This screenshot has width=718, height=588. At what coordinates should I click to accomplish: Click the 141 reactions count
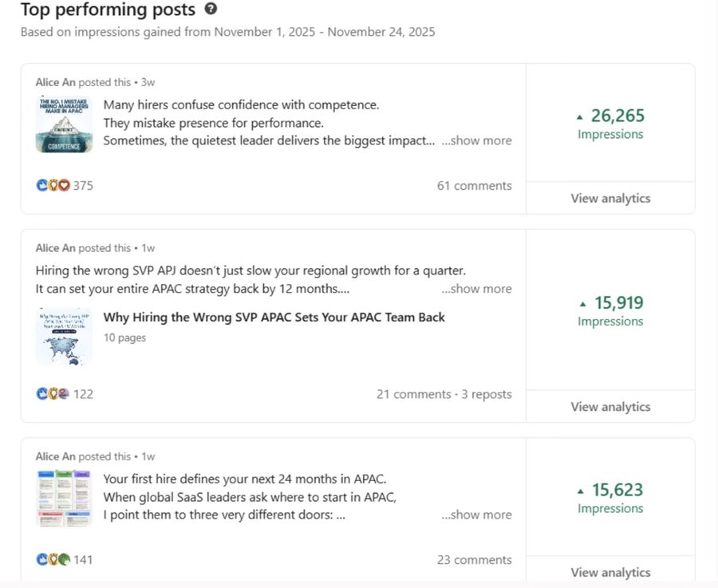(83, 559)
